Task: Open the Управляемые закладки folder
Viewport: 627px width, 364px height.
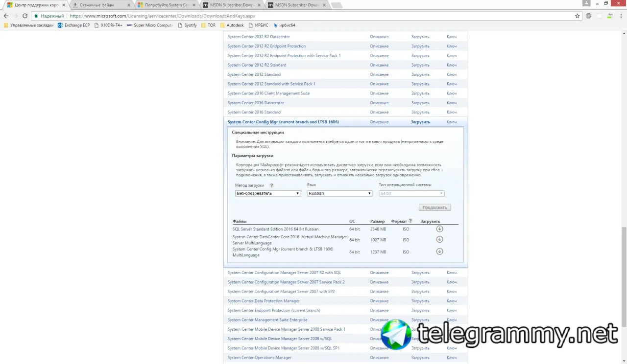Action: [28, 25]
